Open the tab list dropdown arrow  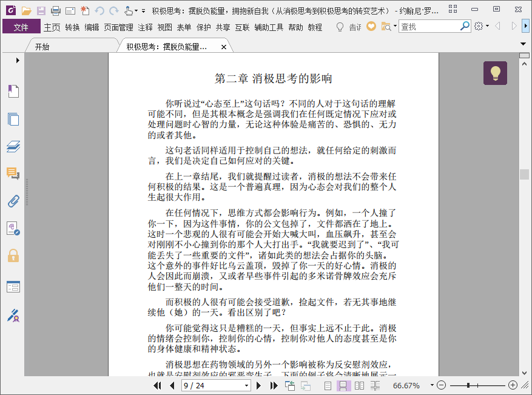523,44
